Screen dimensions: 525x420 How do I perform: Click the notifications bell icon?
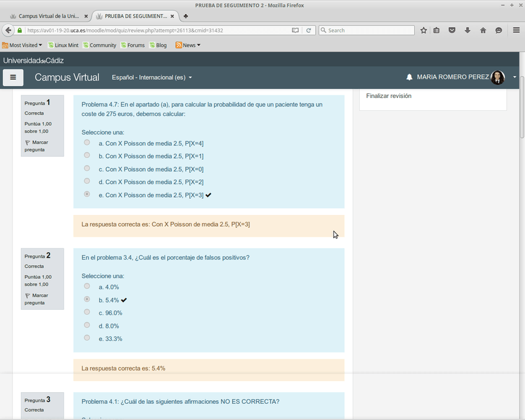pyautogui.click(x=409, y=77)
